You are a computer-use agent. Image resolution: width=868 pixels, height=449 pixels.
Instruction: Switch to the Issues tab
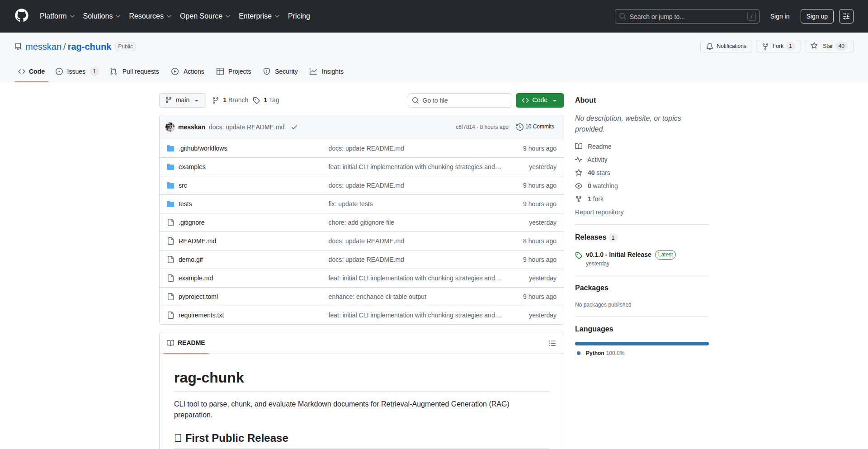76,71
